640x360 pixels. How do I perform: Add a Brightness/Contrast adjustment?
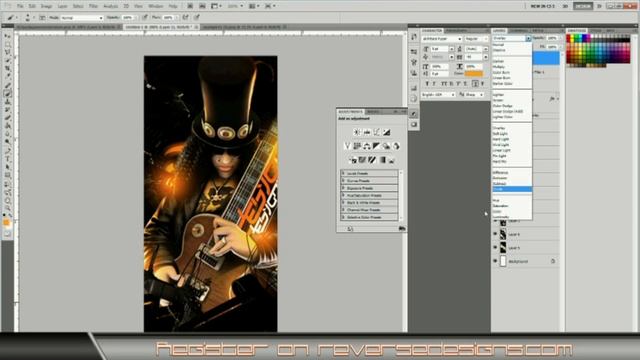[x=357, y=132]
